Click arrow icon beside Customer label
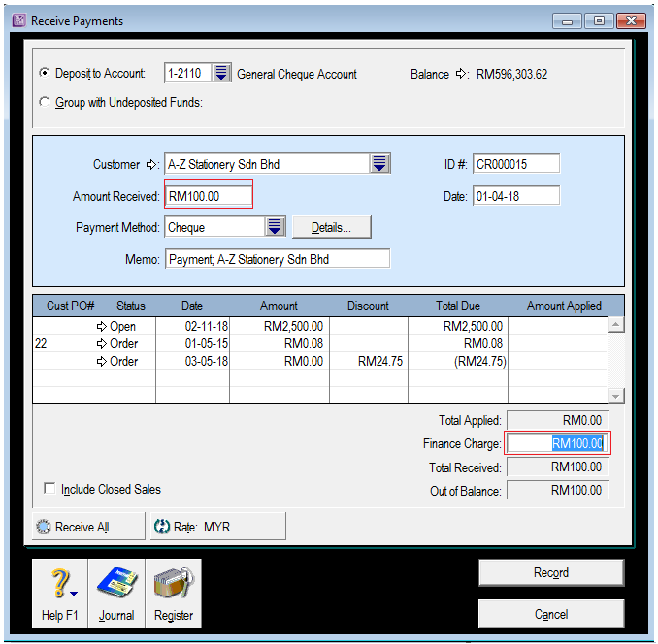 click(151, 164)
